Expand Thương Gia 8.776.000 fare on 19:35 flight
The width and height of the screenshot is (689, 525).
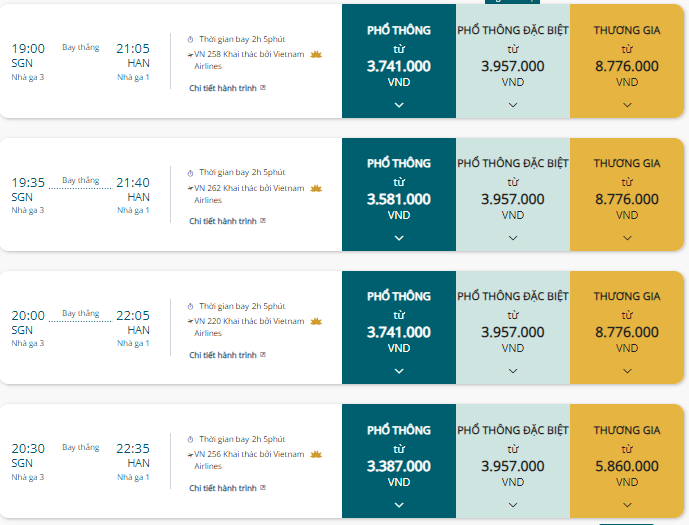point(627,238)
